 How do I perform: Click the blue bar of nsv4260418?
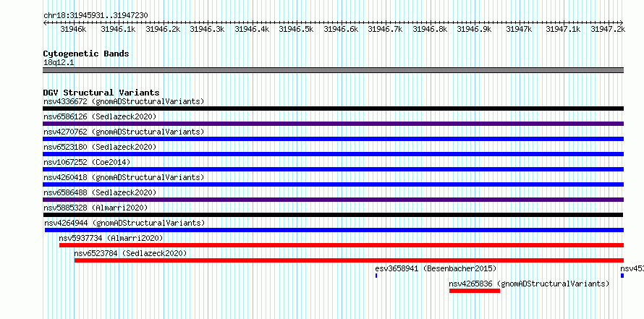click(x=333, y=184)
